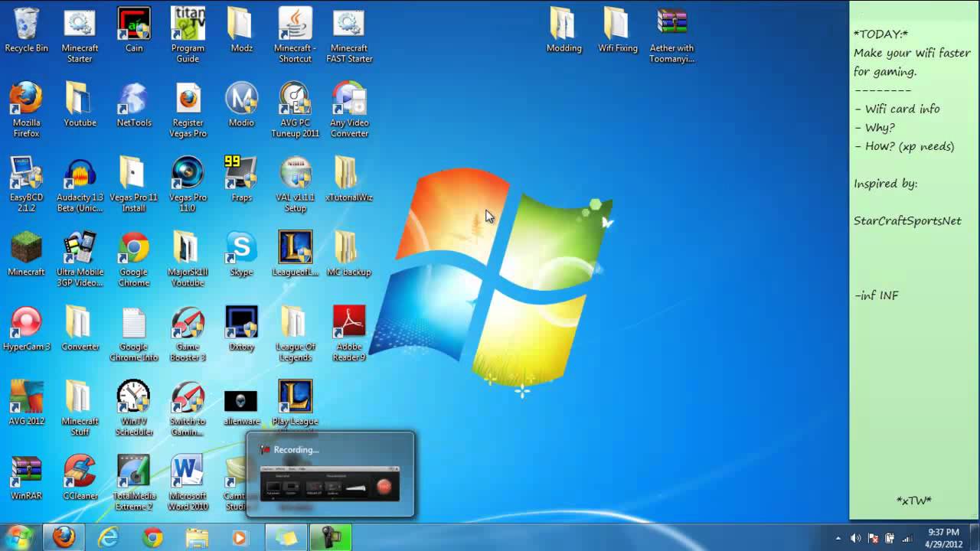
Task: Open Windows Media Player taskbar button
Action: click(x=240, y=538)
